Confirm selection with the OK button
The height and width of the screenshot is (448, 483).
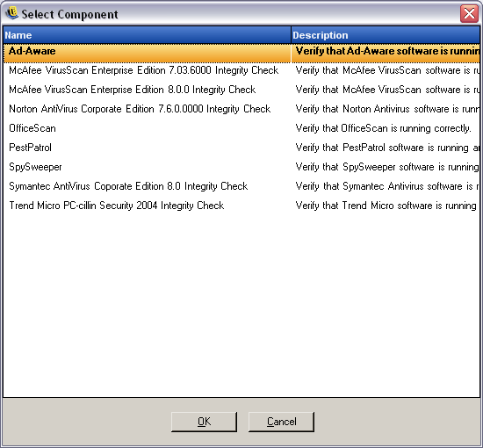click(x=204, y=422)
